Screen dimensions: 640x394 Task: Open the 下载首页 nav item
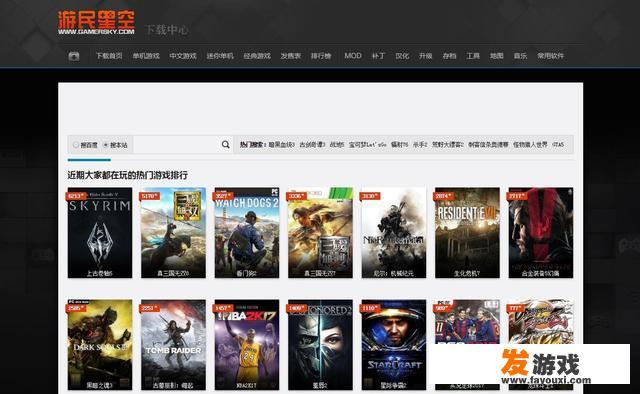coord(109,56)
